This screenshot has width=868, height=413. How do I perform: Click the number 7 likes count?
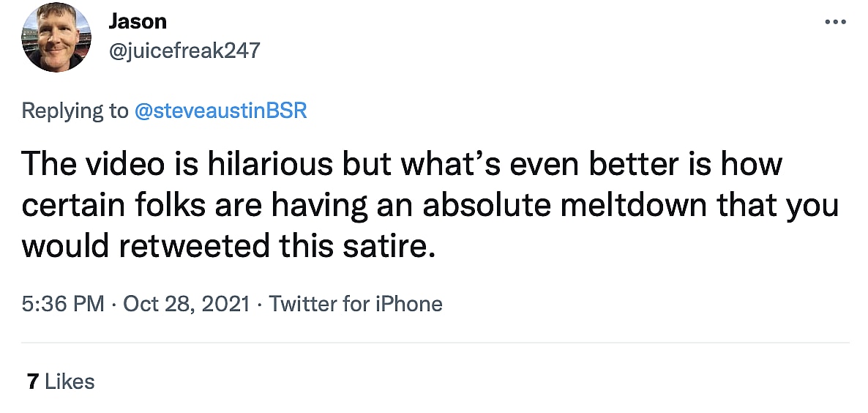pyautogui.click(x=32, y=382)
